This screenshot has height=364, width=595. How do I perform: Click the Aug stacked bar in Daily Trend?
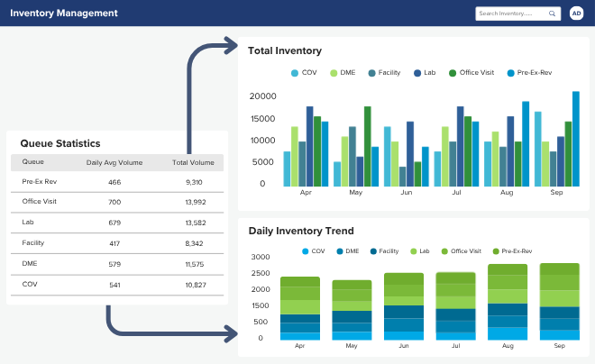click(x=508, y=302)
